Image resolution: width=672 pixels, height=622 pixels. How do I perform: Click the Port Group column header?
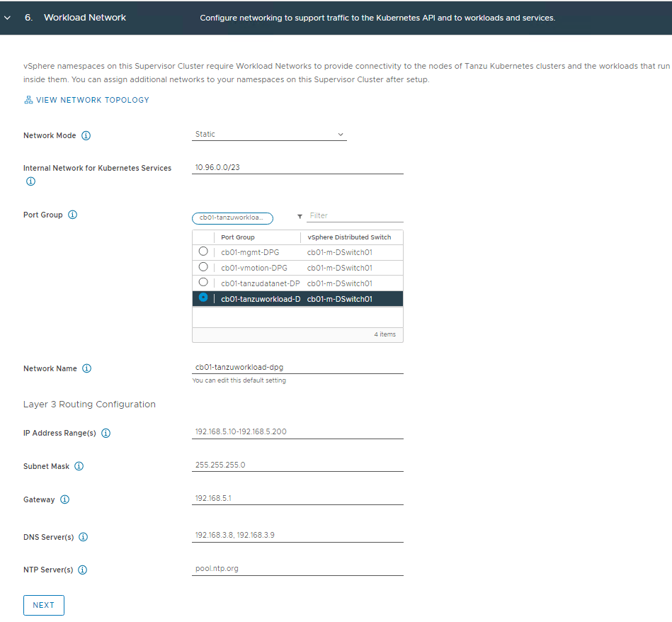click(x=238, y=237)
